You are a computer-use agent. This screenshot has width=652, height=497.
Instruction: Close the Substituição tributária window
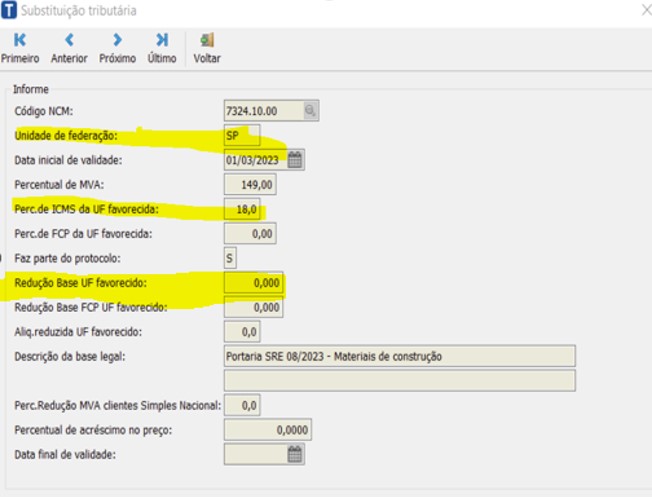pos(643,10)
